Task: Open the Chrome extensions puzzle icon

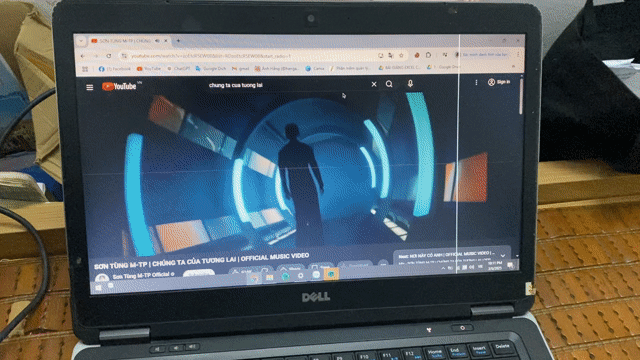Action: [428, 55]
